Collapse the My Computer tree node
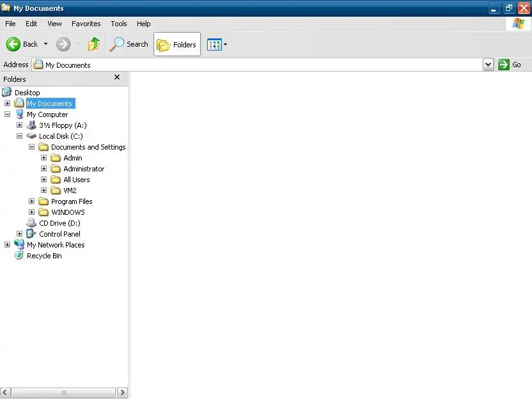 7,114
